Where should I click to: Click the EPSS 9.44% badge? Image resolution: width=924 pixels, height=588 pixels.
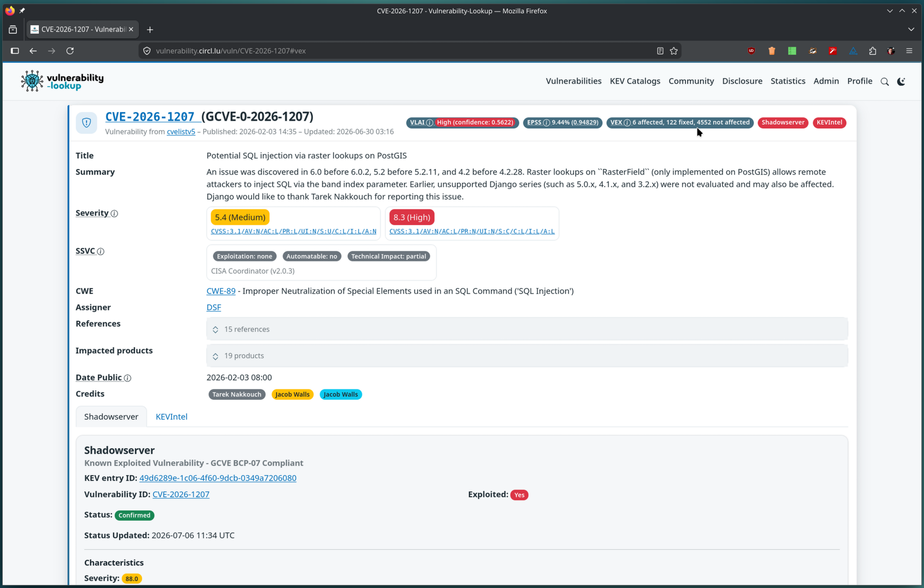(x=562, y=123)
